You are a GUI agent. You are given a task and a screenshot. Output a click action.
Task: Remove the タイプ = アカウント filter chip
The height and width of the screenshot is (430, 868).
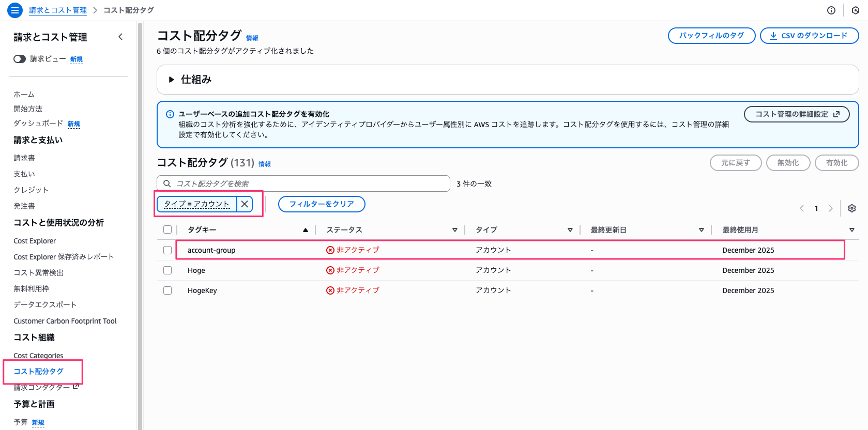point(245,204)
